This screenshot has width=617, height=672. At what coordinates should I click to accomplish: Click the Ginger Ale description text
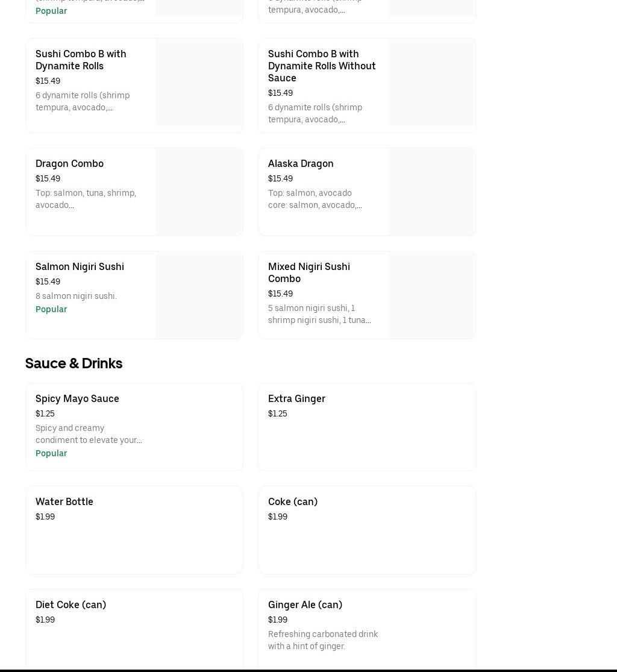pos(323,640)
